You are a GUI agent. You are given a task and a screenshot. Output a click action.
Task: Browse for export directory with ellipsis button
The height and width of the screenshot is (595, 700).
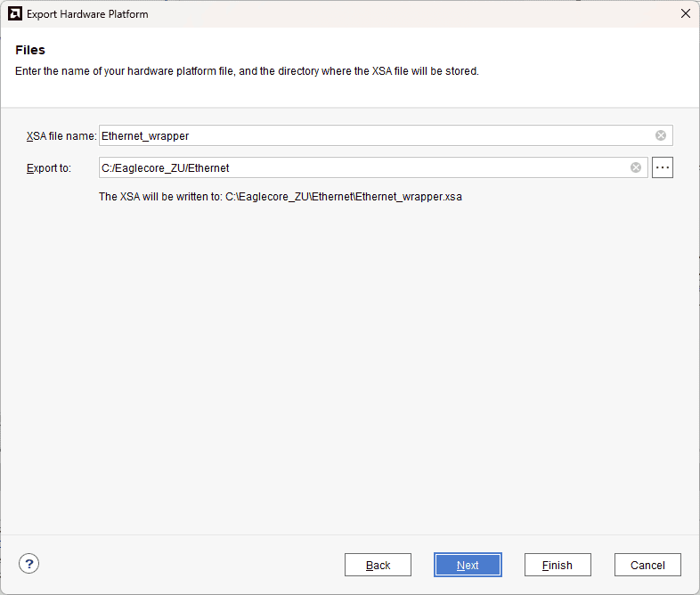point(662,167)
